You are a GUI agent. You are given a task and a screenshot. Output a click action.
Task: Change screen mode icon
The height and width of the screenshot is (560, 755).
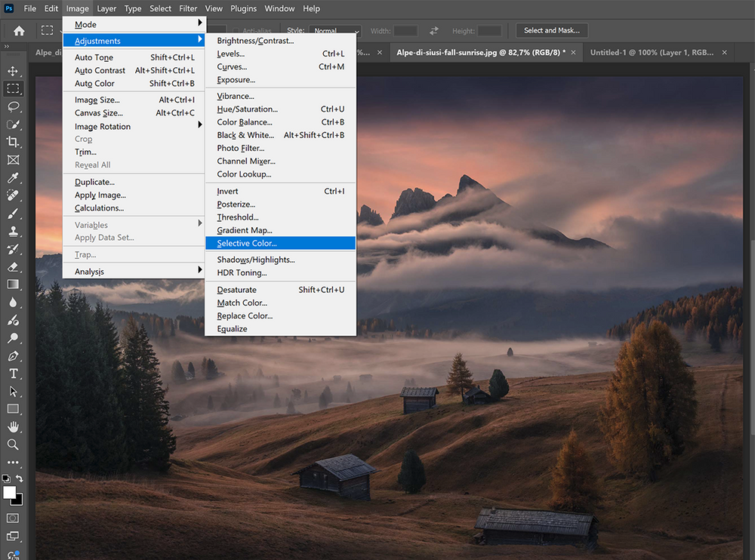(13, 536)
